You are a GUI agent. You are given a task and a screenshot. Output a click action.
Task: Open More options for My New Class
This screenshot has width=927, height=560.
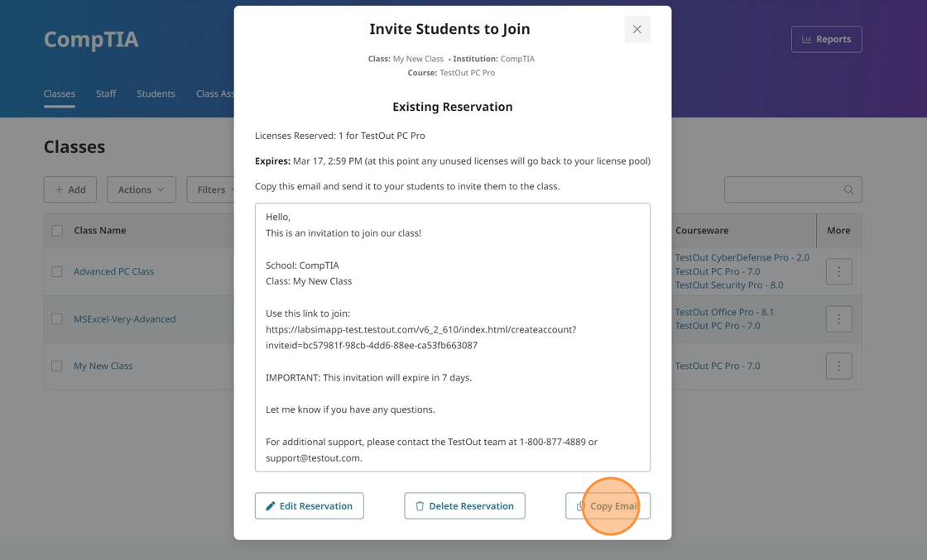pos(838,366)
